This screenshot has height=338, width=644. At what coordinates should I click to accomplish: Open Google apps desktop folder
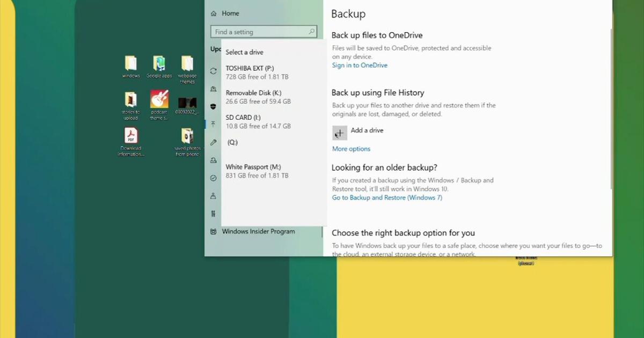(x=159, y=67)
